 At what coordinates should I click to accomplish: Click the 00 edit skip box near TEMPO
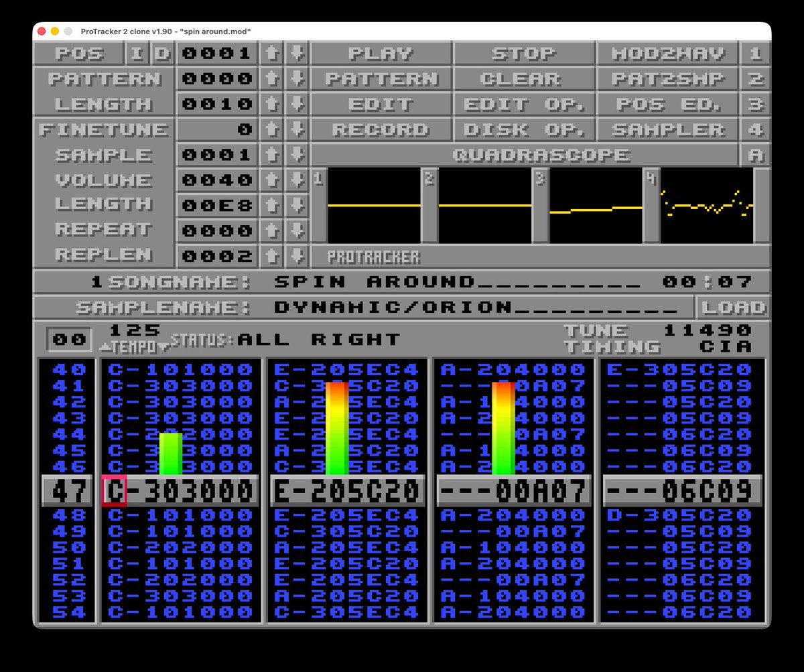pyautogui.click(x=69, y=340)
